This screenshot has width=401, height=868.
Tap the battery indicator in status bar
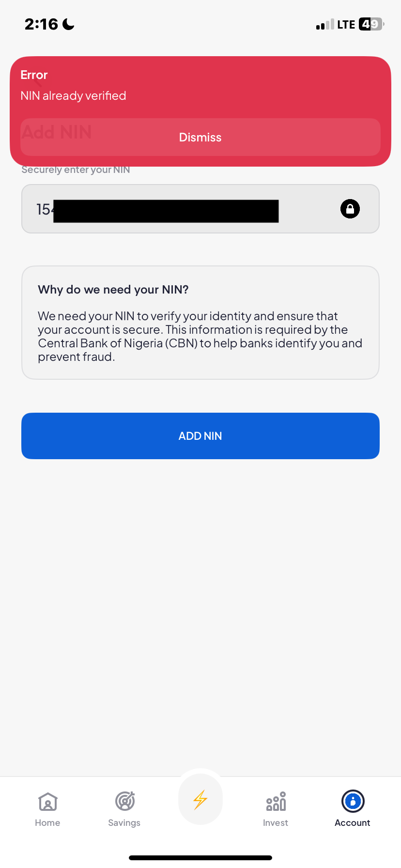point(371,24)
